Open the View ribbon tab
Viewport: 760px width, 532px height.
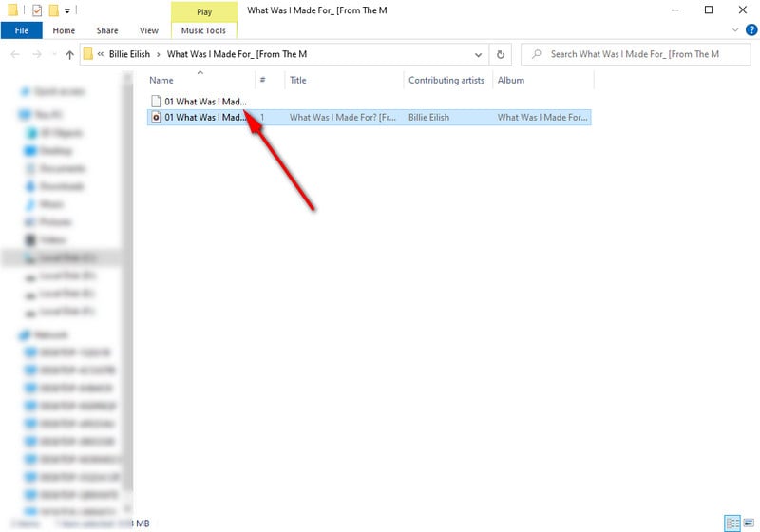149,30
